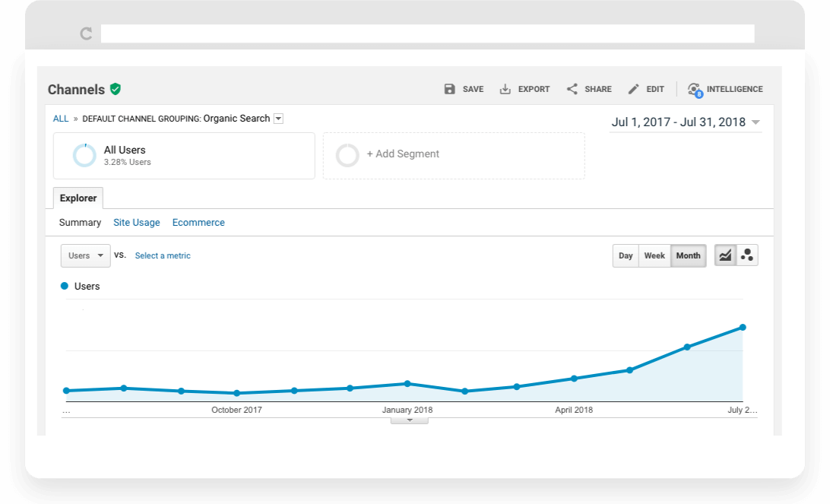Click the January 2018 data point
Viewport: 830px width, 504px height.
click(x=407, y=383)
